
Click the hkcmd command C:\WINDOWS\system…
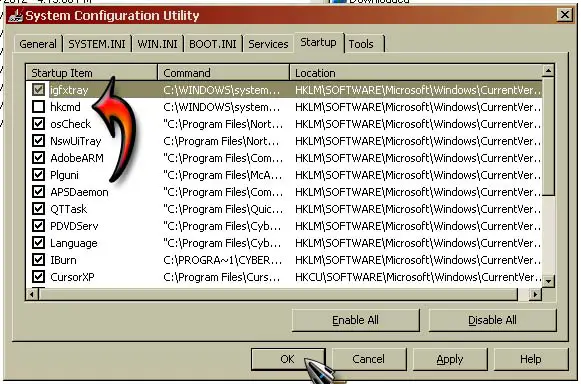222,107
